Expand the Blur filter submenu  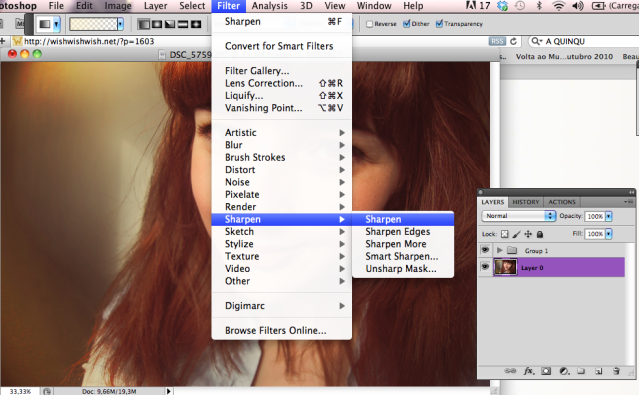pyautogui.click(x=282, y=145)
